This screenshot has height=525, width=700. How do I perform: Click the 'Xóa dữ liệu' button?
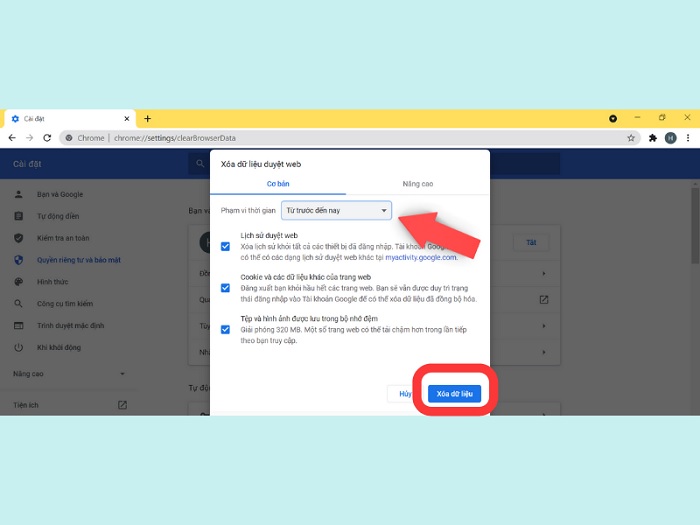pos(455,394)
